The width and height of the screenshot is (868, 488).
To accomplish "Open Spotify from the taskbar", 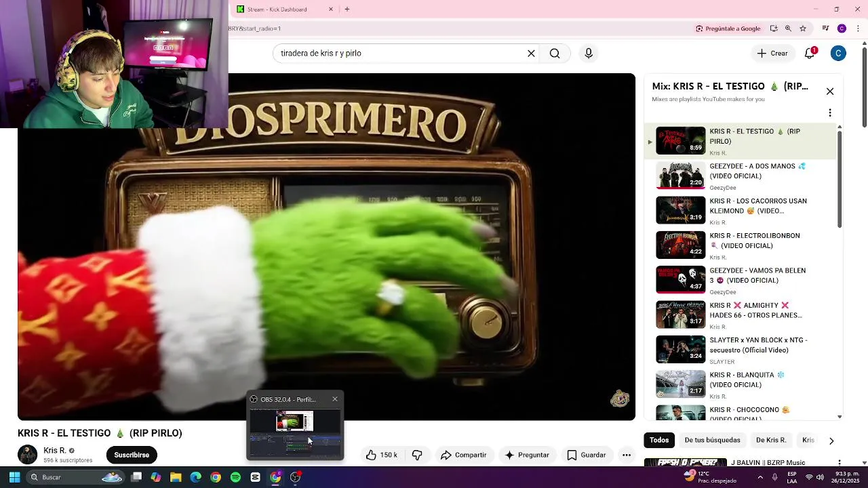I will coord(235,477).
